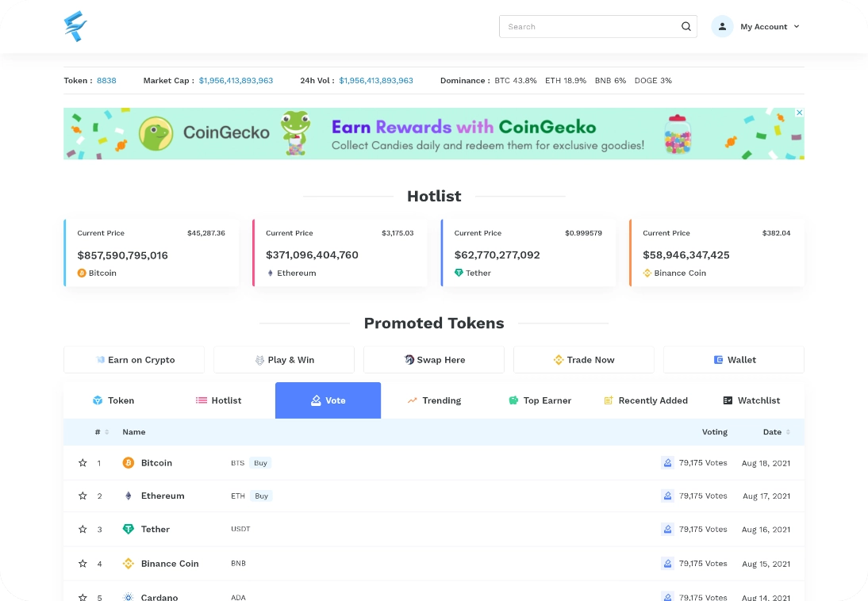Toggle the watchlist star for Binance Coin

83,564
